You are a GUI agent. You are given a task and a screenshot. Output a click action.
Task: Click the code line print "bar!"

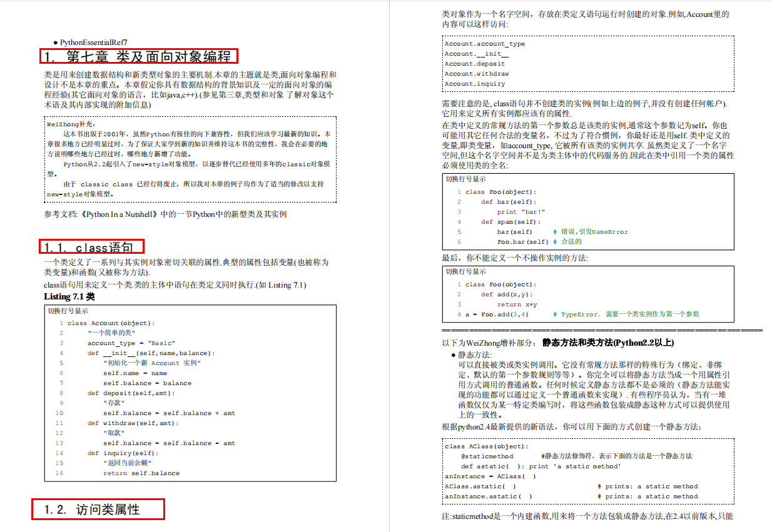coord(521,212)
